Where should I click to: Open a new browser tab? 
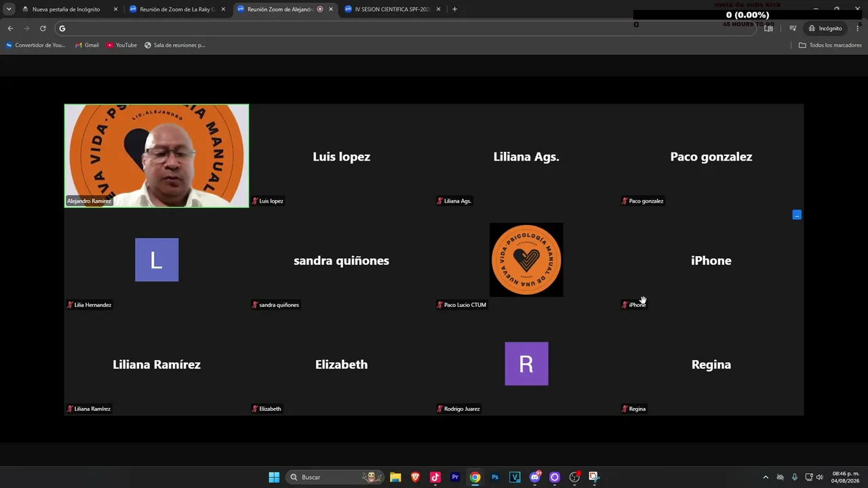pyautogui.click(x=454, y=9)
